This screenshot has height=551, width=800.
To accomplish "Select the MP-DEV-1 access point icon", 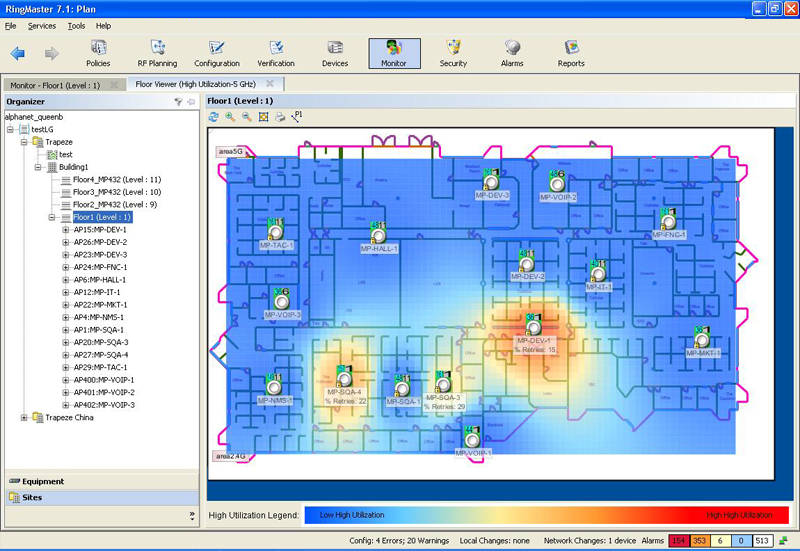I will pos(533,326).
